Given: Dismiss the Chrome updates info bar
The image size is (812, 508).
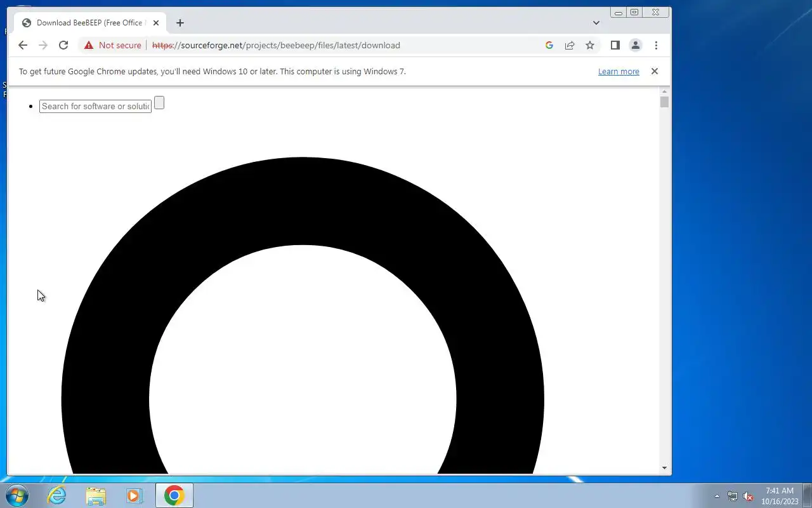Looking at the screenshot, I should coord(655,71).
